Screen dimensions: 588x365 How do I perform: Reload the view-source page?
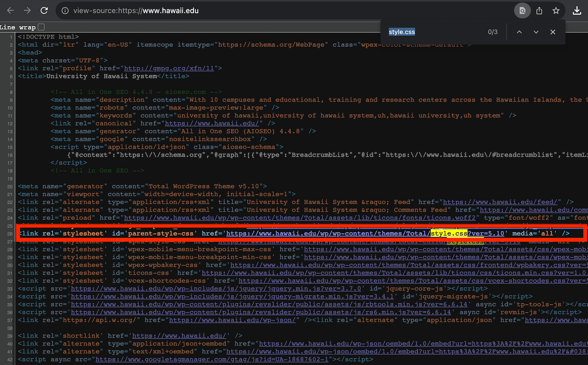point(44,11)
